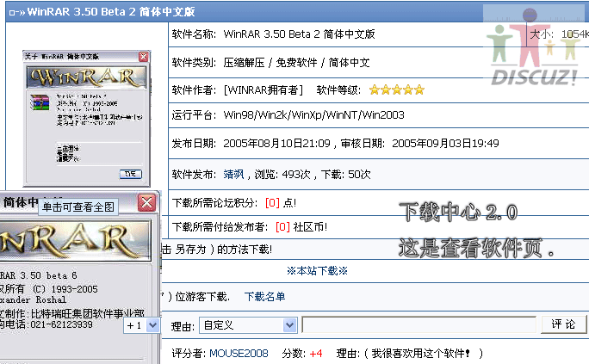Close the enlarged WinRAR about preview
The width and height of the screenshot is (589, 364).
(147, 203)
